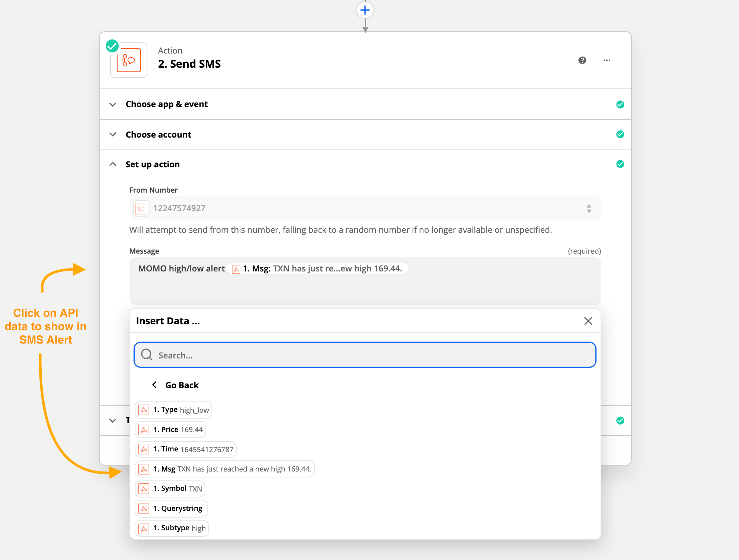The height and width of the screenshot is (560, 739).
Task: Open the help question mark icon
Action: point(582,60)
